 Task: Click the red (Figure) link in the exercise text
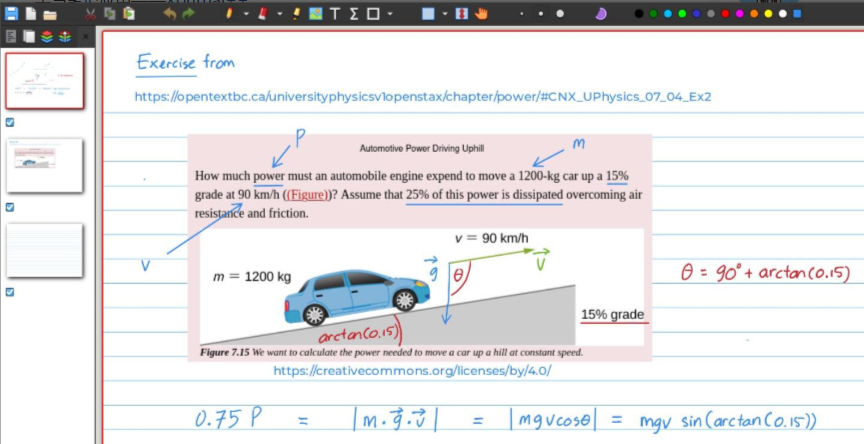(307, 195)
